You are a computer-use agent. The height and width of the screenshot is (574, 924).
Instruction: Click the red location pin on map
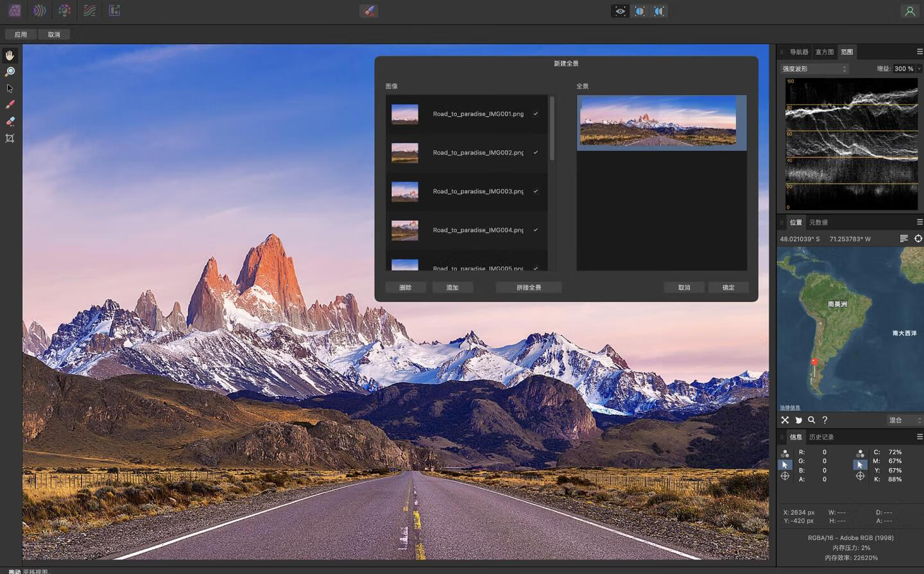(x=814, y=362)
